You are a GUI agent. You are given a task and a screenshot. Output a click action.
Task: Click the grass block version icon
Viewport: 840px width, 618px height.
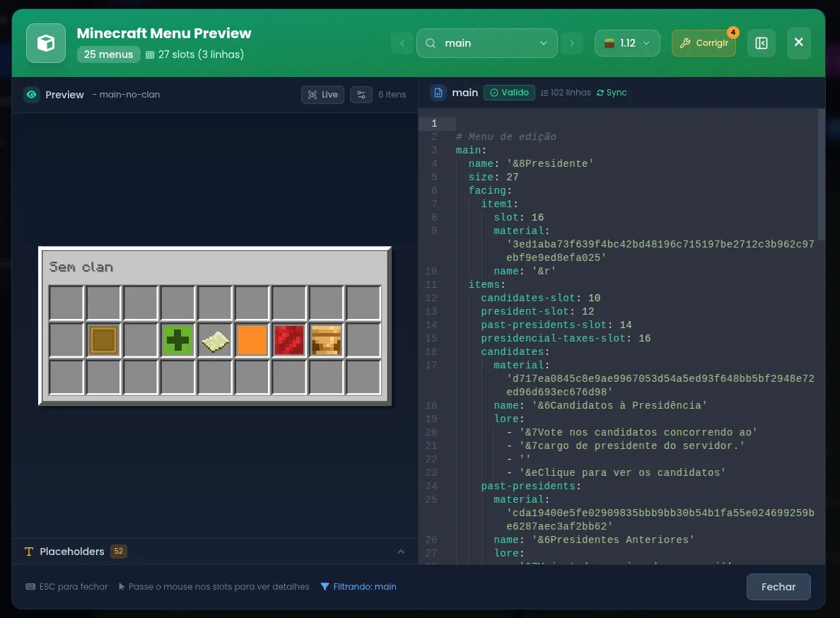tap(609, 43)
